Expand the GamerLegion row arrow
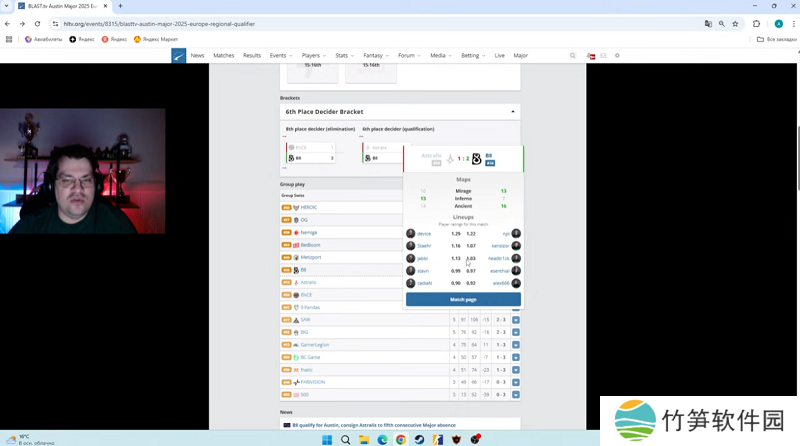 (x=516, y=345)
